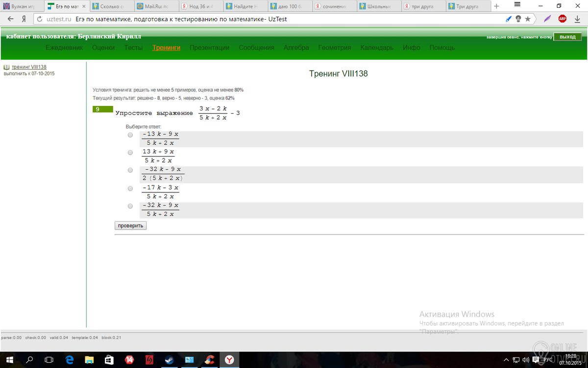Click the Adblock Plus extension icon
The height and width of the screenshot is (368, 588).
click(562, 19)
